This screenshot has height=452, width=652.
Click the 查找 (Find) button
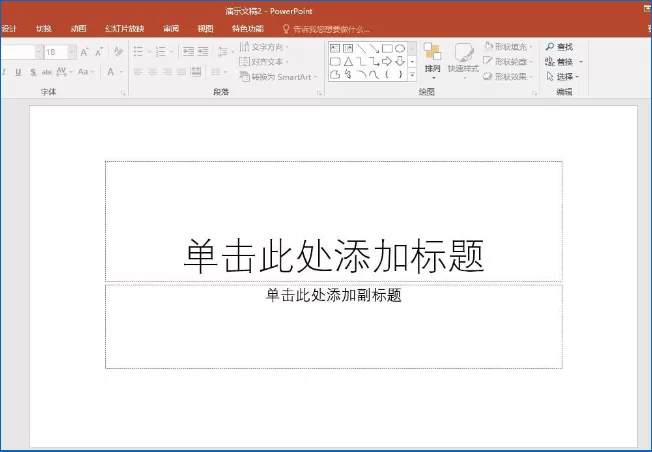559,47
